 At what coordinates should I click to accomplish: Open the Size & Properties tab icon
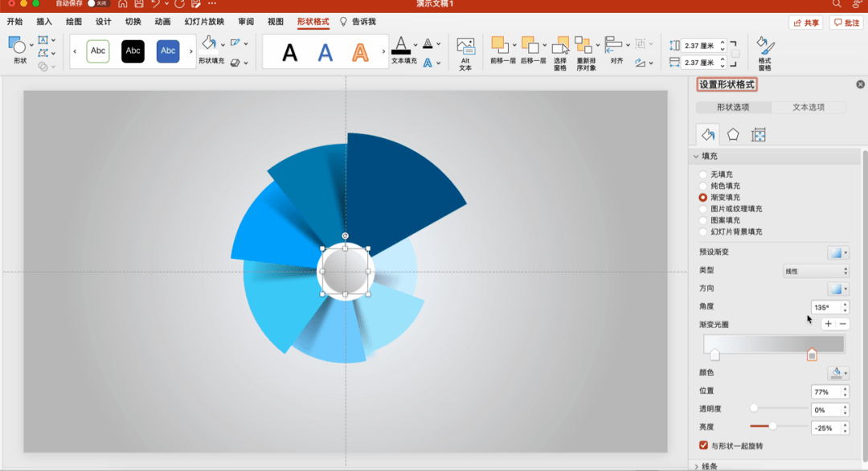[758, 135]
